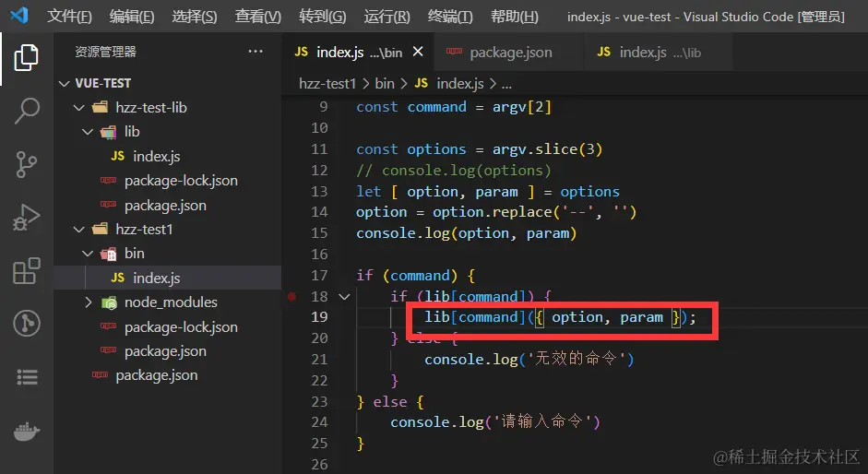Switch to the index.js ...\lib tab
Image resolution: width=868 pixels, height=474 pixels.
[x=659, y=52]
